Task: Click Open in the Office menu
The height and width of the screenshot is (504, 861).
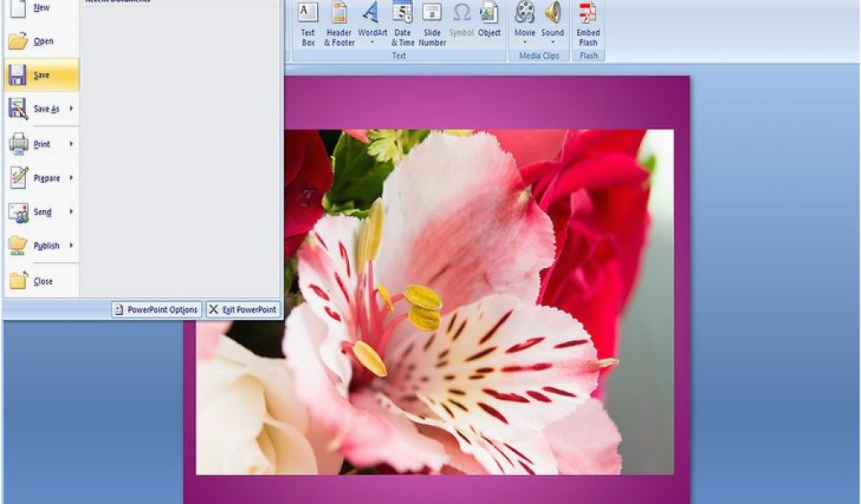Action: [41, 41]
